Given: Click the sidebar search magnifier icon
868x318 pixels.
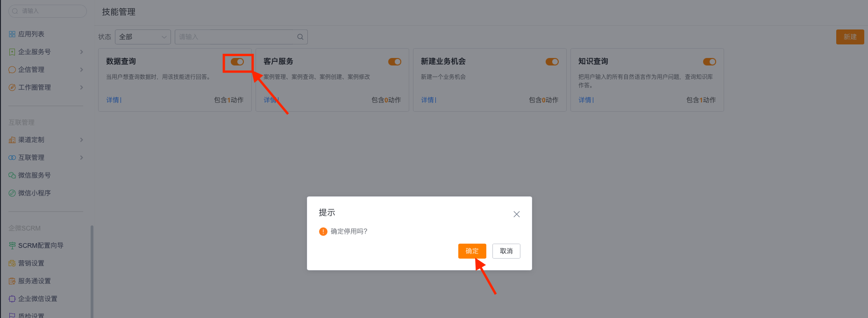Looking at the screenshot, I should coord(15,11).
